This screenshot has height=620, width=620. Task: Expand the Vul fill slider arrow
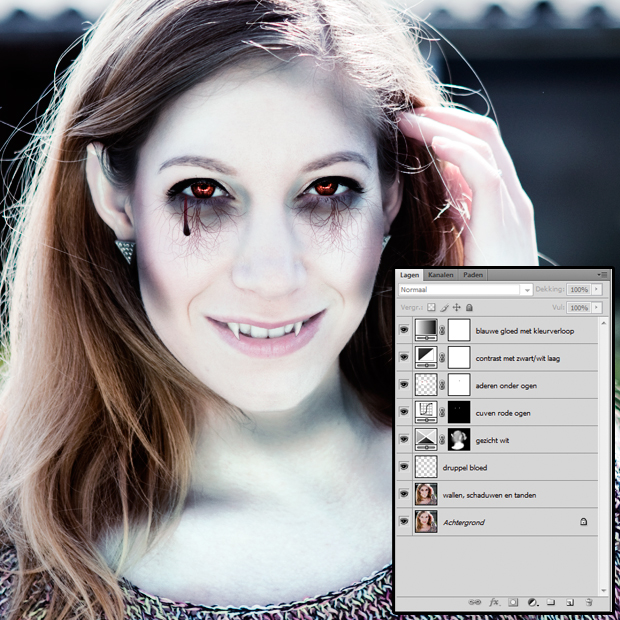[x=597, y=307]
